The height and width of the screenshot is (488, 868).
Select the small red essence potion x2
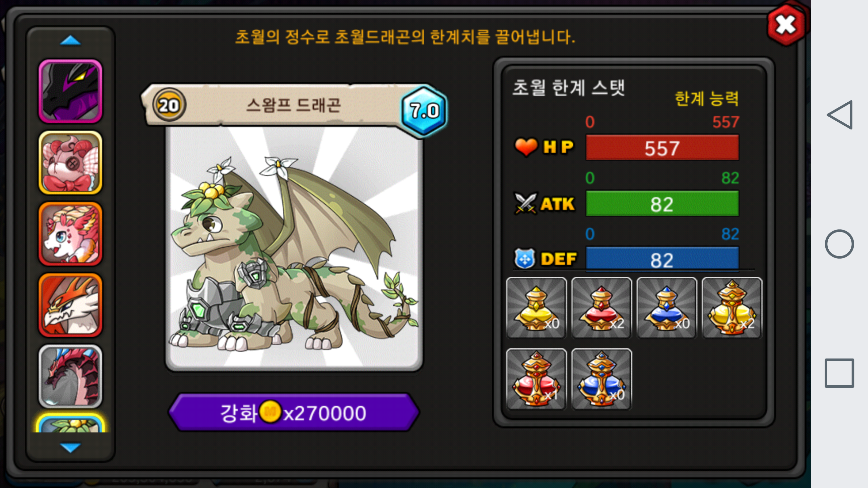pyautogui.click(x=601, y=308)
